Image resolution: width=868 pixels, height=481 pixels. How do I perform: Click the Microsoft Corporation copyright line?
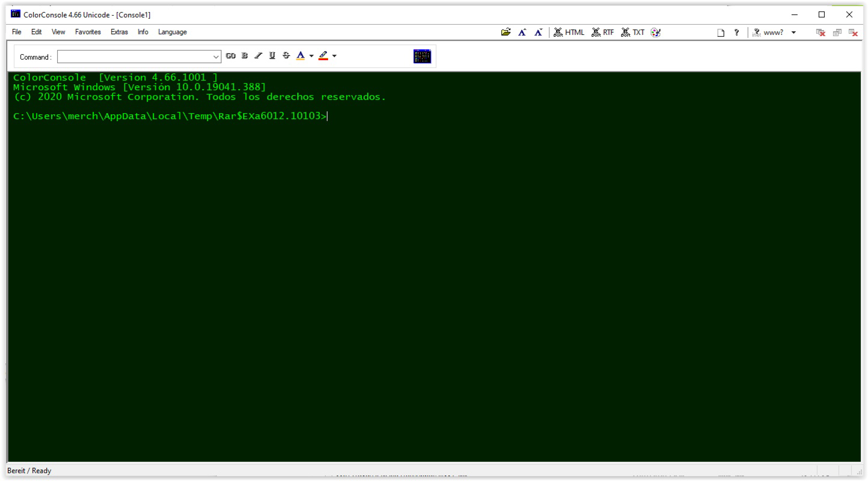(x=200, y=96)
